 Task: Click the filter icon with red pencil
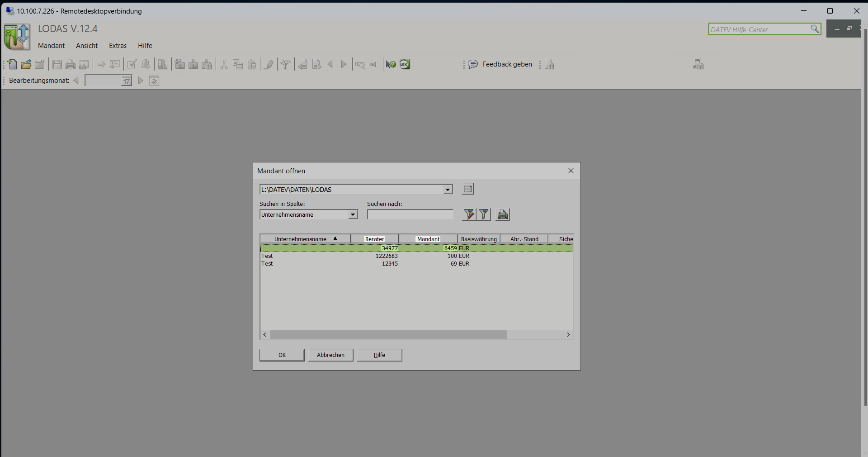click(x=469, y=214)
